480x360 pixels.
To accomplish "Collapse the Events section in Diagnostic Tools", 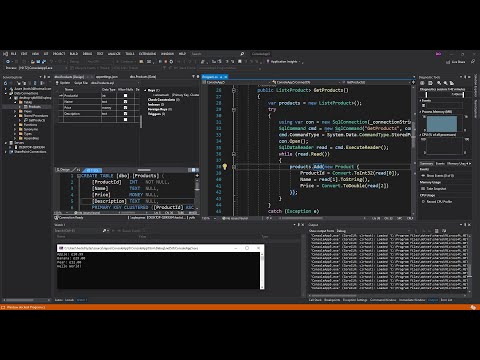I will 420,100.
